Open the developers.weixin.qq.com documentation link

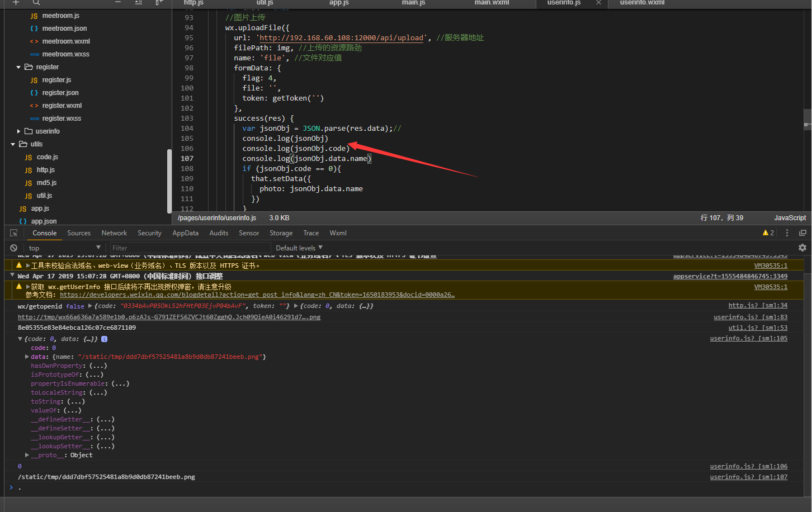(x=257, y=295)
